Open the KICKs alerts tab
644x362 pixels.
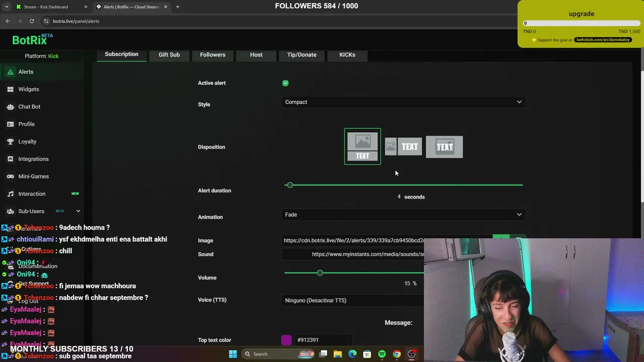347,55
